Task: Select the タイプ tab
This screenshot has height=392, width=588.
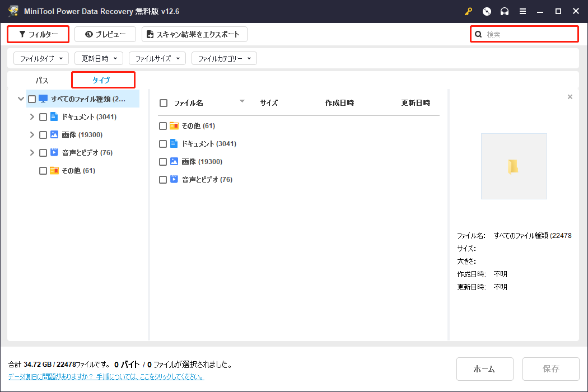Action: (102, 80)
